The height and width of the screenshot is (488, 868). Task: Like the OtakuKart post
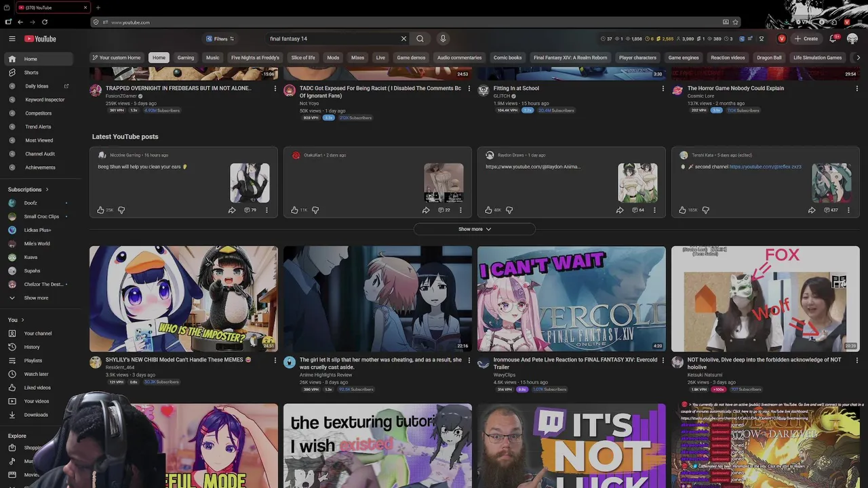pyautogui.click(x=294, y=210)
